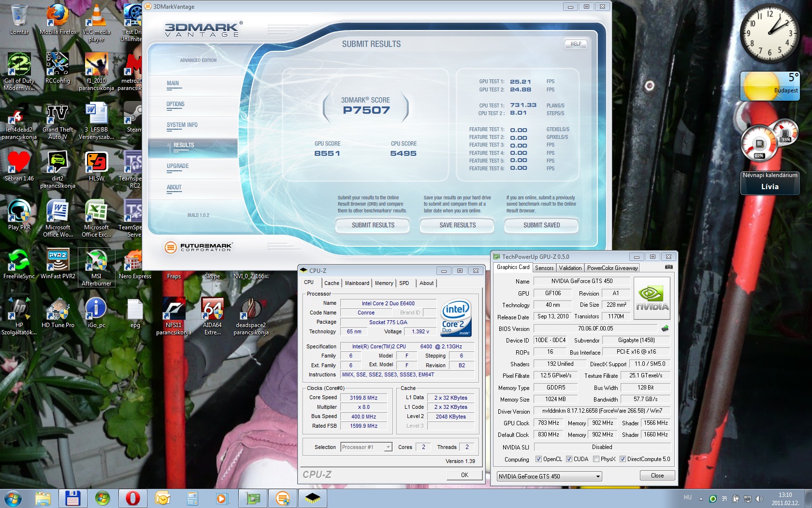
Task: Open Sebran 1.46 heart icon
Action: [19, 166]
